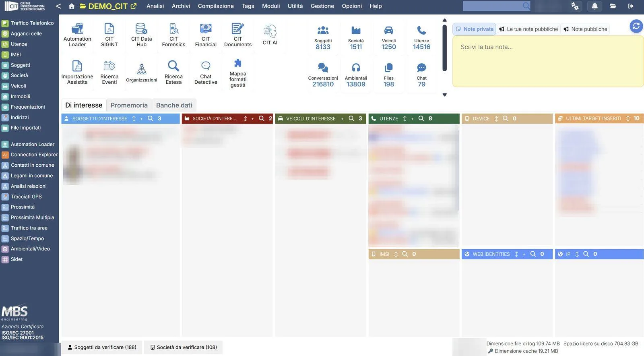Switch to the Promemoria tab
This screenshot has width=644, height=356.
[x=129, y=105]
